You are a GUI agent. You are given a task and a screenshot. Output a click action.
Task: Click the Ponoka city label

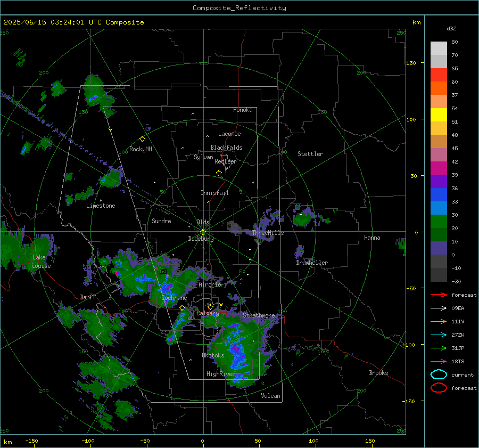pyautogui.click(x=243, y=110)
